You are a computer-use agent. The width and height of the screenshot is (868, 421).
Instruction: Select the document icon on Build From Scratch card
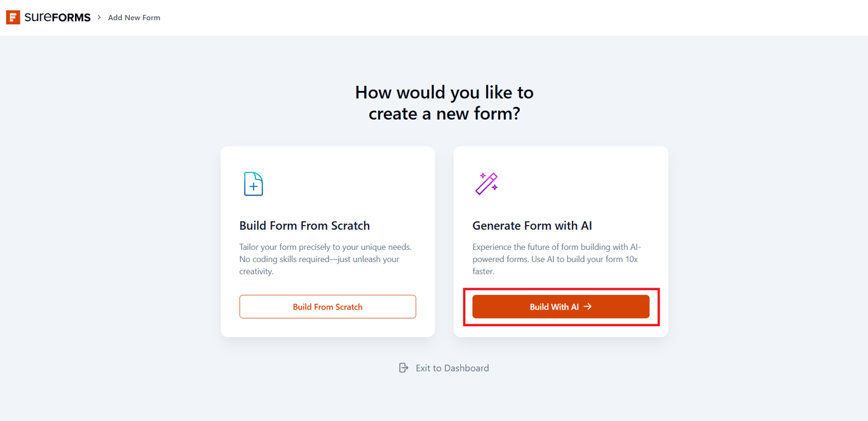tap(252, 183)
